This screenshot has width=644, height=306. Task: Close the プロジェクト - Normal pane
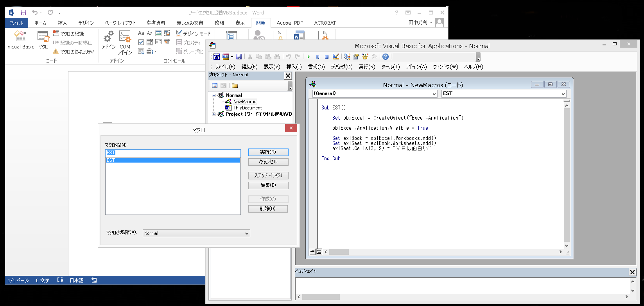pos(288,75)
